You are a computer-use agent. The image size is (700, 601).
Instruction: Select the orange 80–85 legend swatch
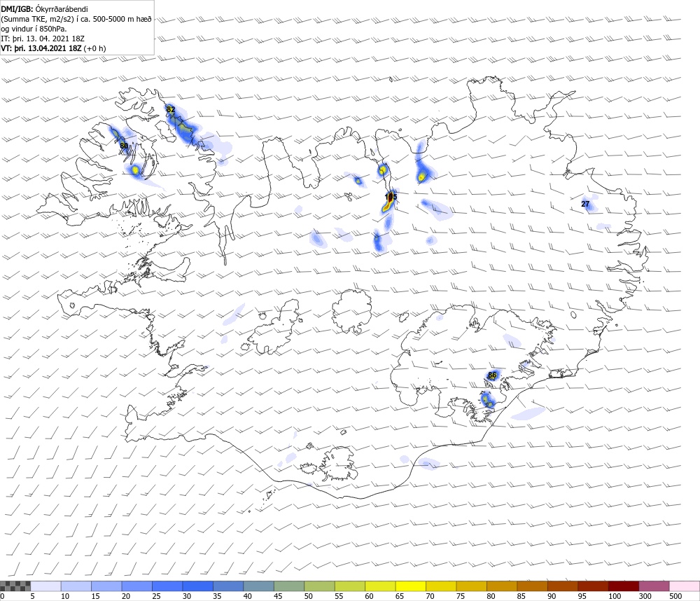click(502, 586)
